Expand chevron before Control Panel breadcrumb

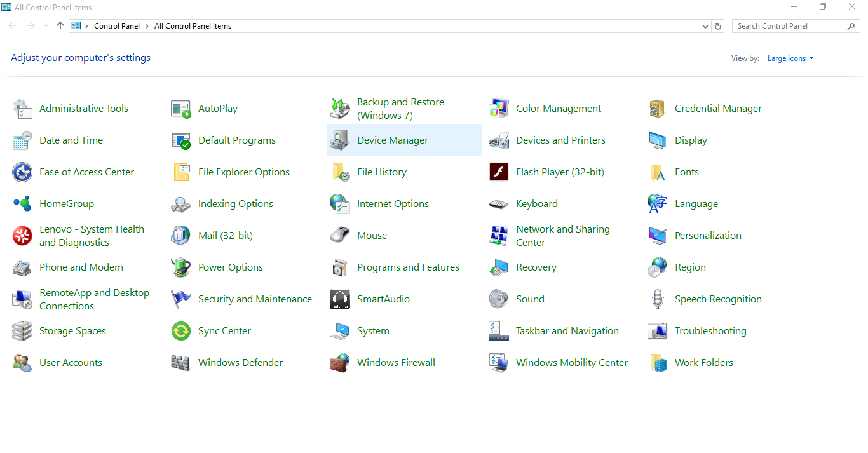86,26
